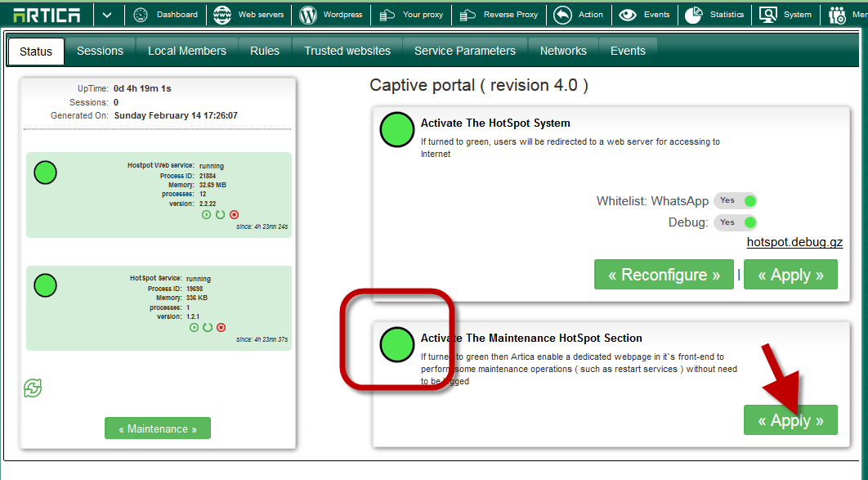
Task: Click the Your proxy icon
Action: click(x=387, y=15)
